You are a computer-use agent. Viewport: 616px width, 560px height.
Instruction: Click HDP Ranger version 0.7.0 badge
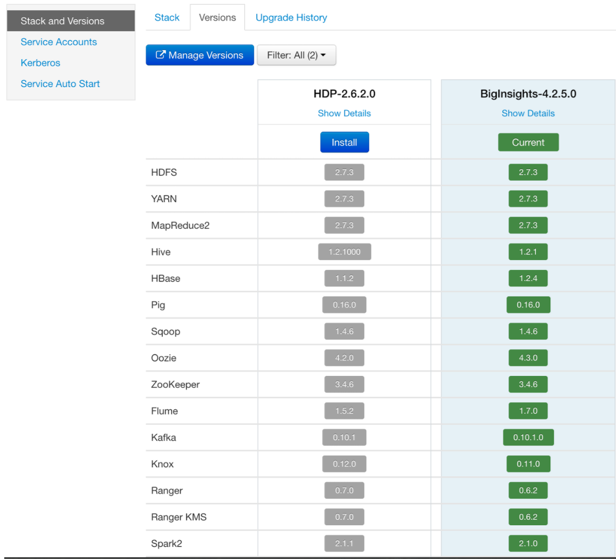(x=344, y=490)
